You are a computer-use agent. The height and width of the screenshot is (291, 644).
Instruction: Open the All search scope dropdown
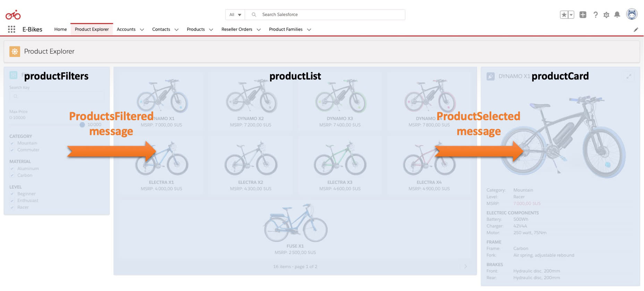click(x=235, y=15)
